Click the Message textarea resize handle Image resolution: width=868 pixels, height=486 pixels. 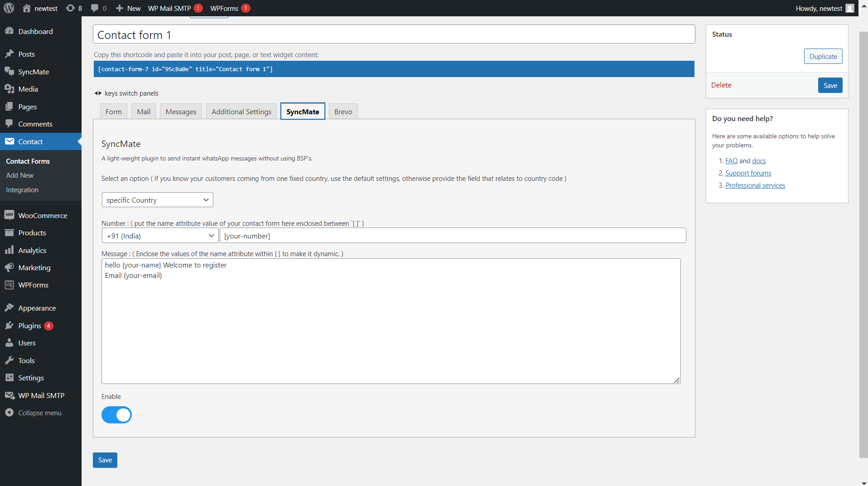[677, 380]
